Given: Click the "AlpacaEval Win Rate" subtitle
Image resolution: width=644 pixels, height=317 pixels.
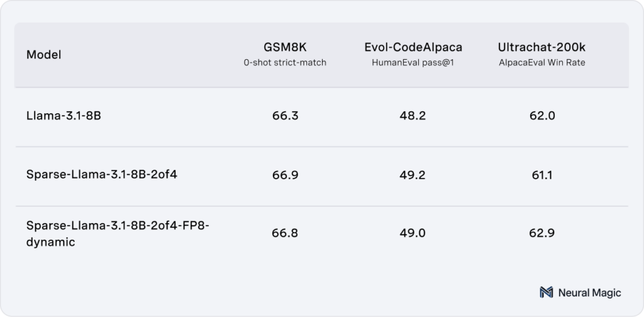Looking at the screenshot, I should (x=541, y=63).
